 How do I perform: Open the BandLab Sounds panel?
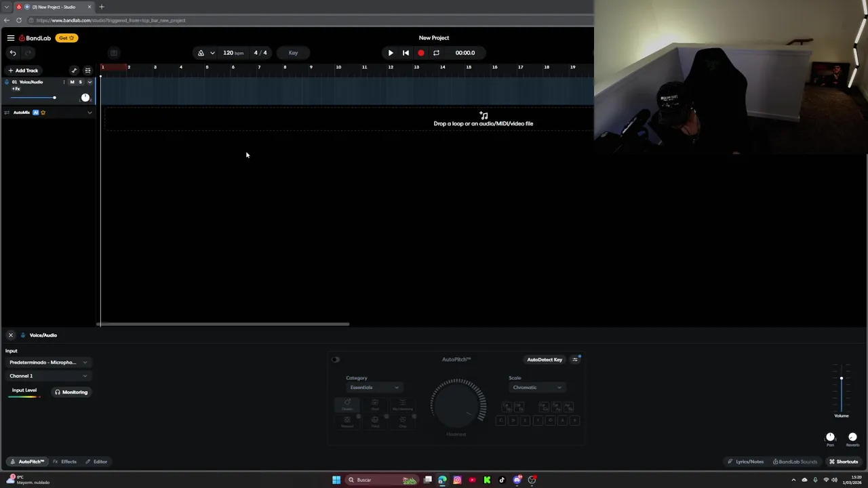coord(795,462)
